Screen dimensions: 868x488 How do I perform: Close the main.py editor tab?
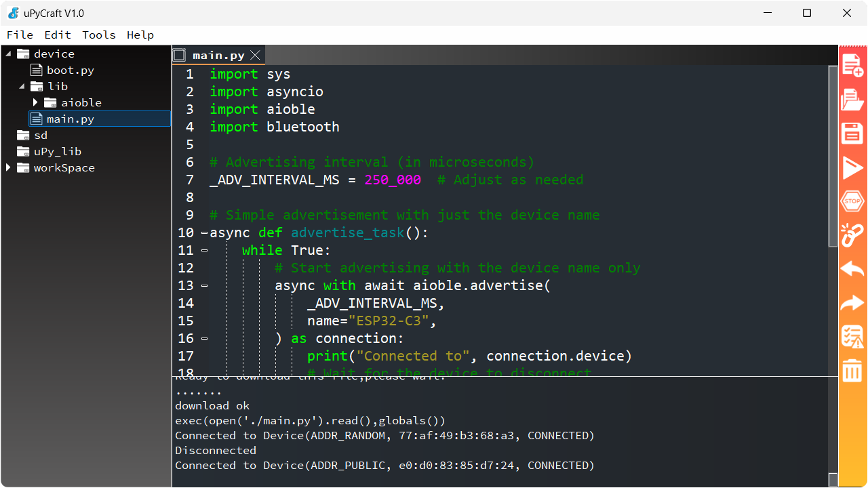[255, 55]
